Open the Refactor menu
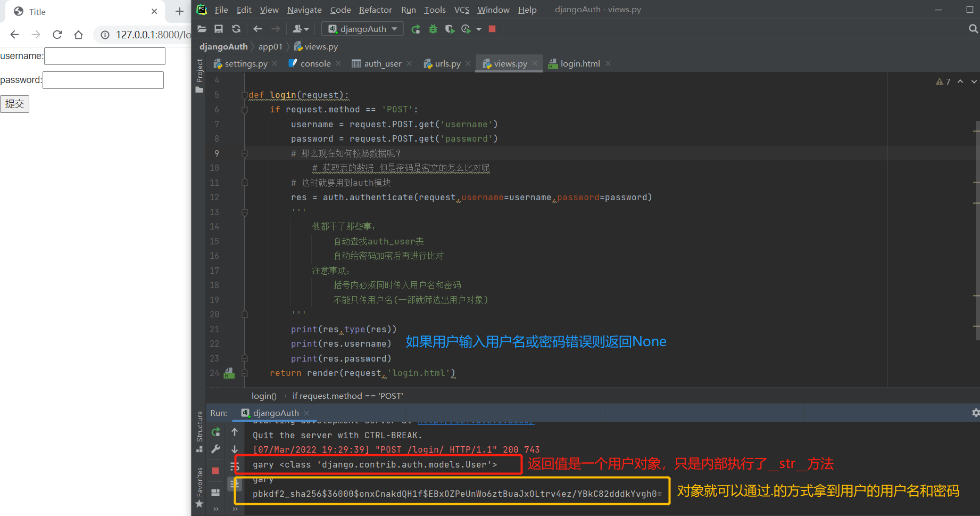The height and width of the screenshot is (516, 980). coord(375,10)
